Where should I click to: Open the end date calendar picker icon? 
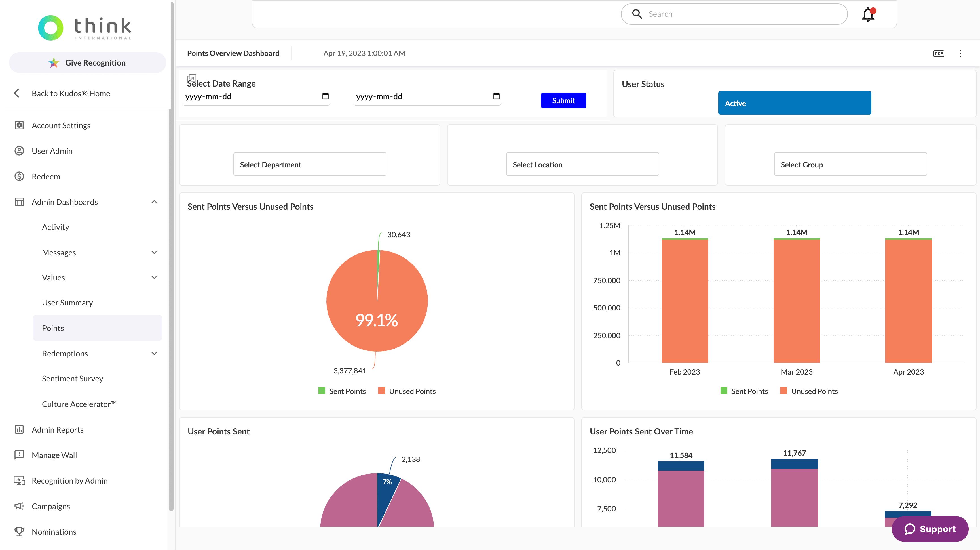click(497, 96)
